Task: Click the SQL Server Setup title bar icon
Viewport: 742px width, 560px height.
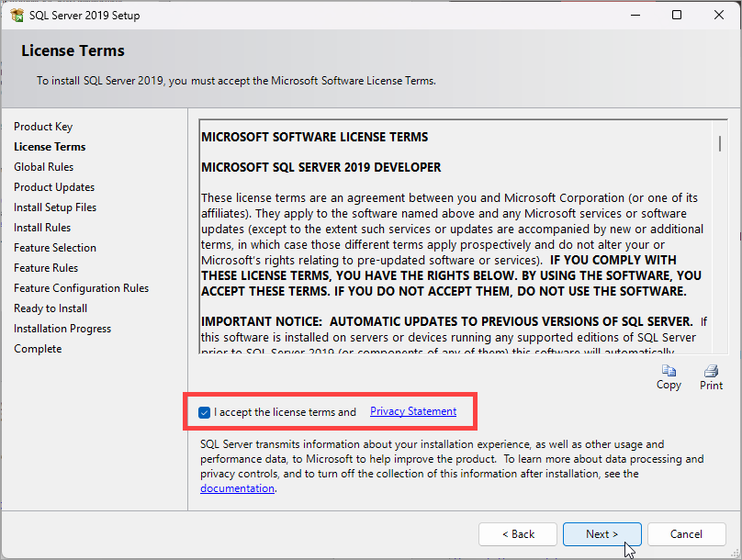Action: (17, 15)
